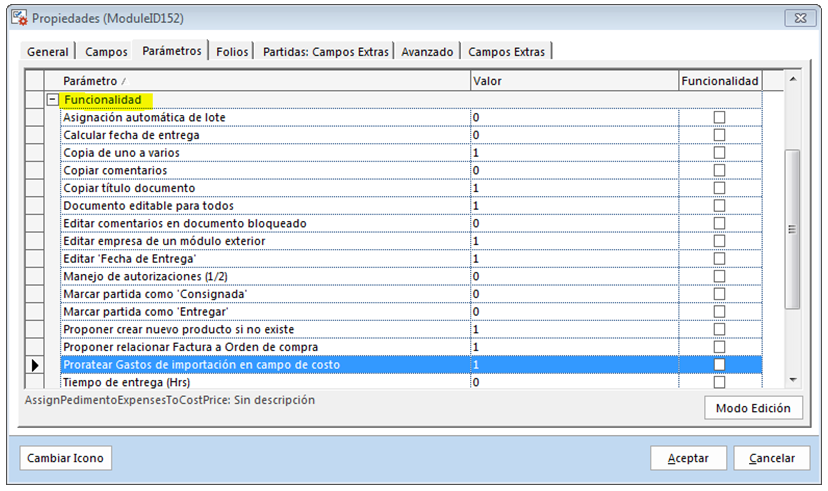Enable checkbox for Asignación automática de lote

[719, 118]
